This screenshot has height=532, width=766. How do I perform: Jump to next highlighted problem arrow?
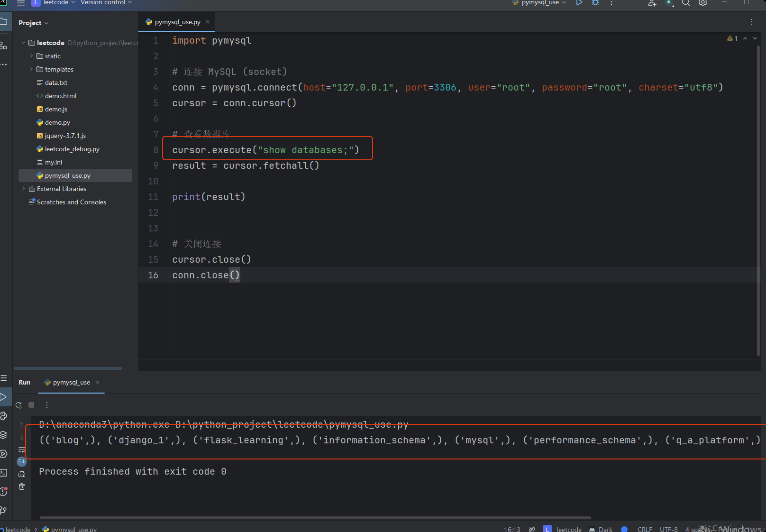pyautogui.click(x=755, y=38)
